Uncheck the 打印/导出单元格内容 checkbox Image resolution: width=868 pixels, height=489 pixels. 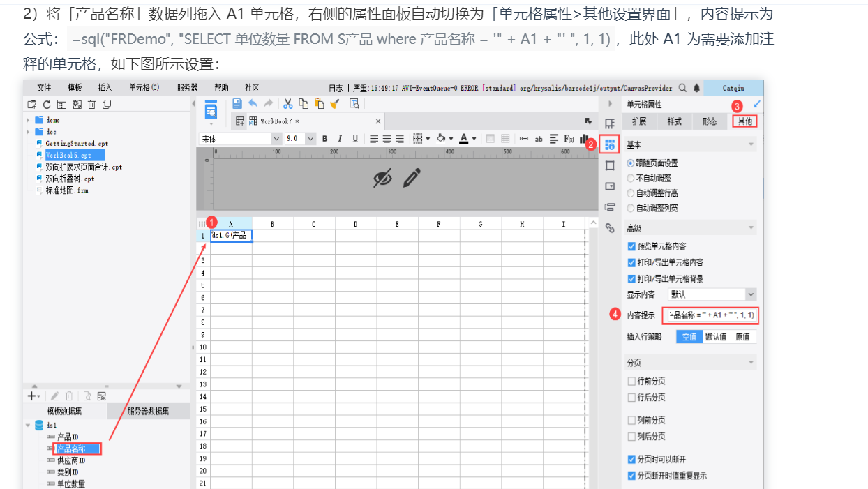click(631, 262)
